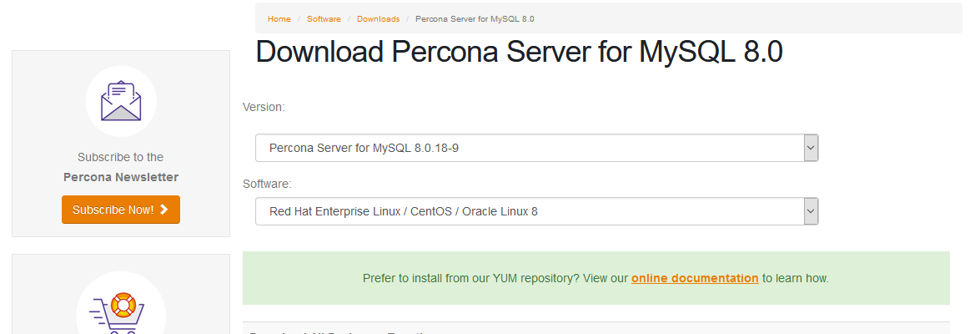Click the Subscribe Now! button
The height and width of the screenshot is (334, 980).
[x=121, y=210]
